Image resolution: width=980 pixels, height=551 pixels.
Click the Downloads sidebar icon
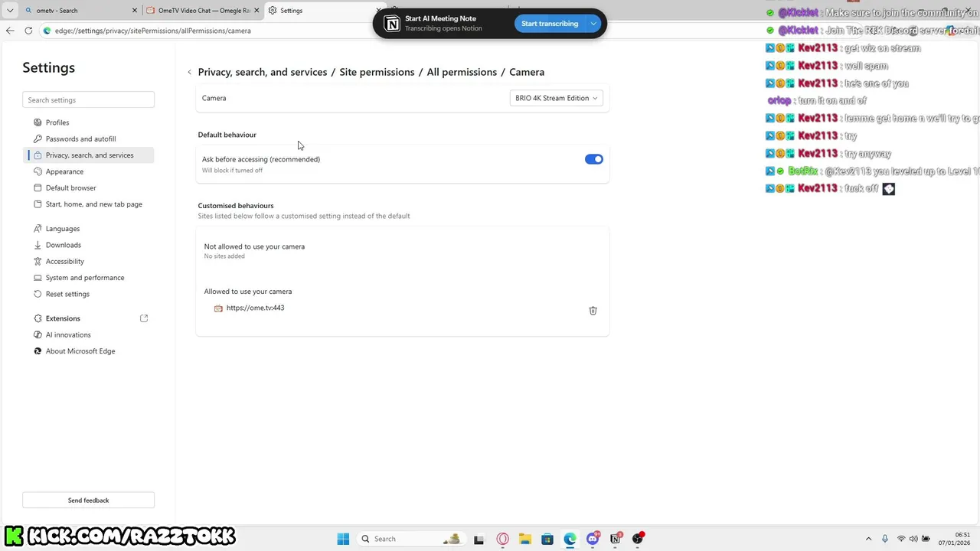38,245
